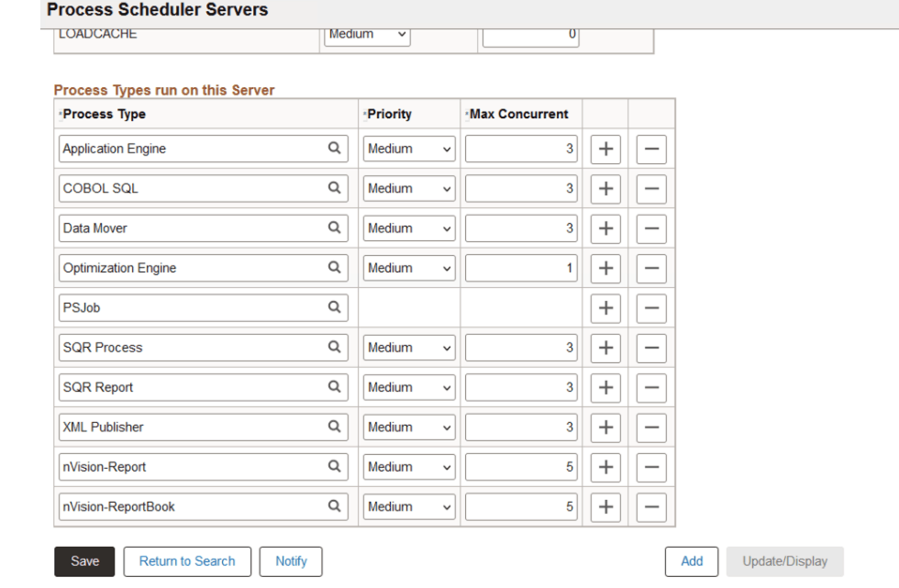Open the Priority dropdown for SQR Report

pyautogui.click(x=408, y=387)
